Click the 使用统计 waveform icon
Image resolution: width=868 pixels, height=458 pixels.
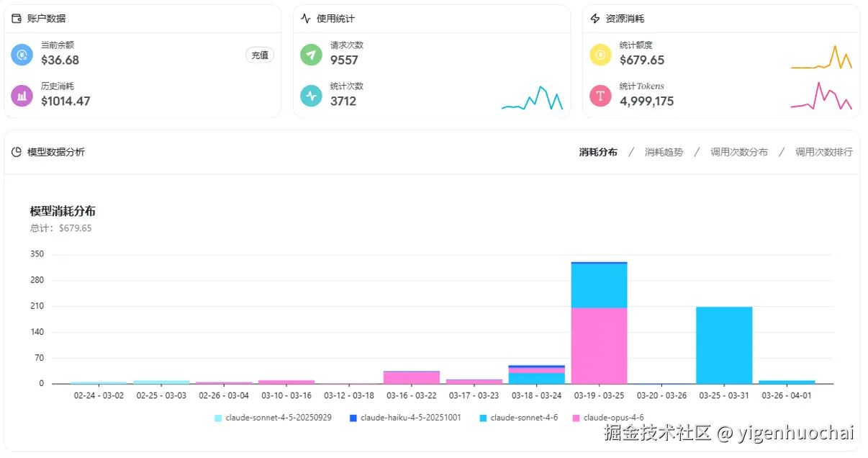tap(304, 17)
